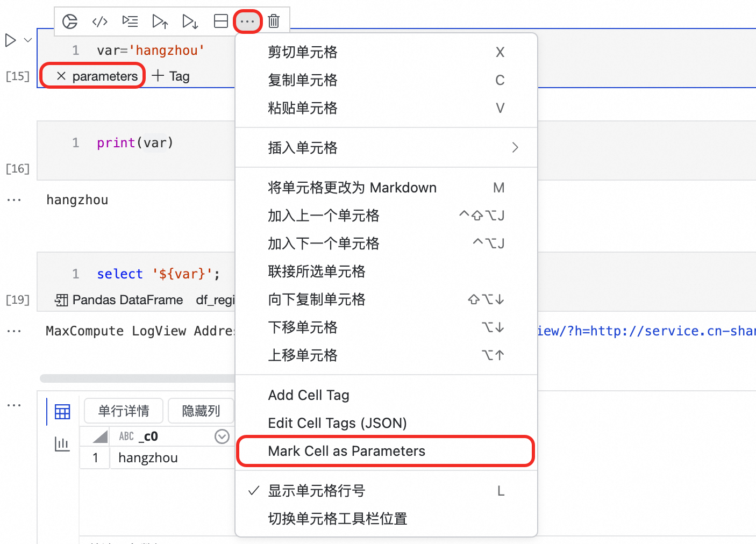Click the df_regi variable name field

(x=215, y=300)
